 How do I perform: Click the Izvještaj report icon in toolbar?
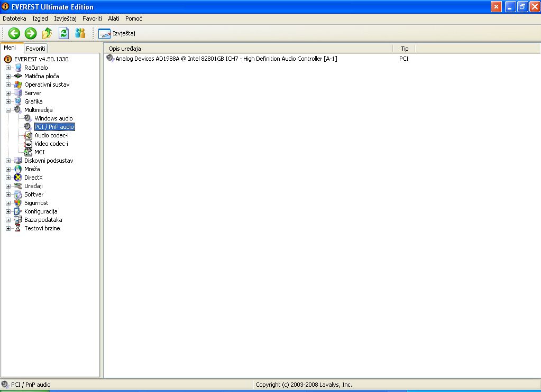(105, 33)
